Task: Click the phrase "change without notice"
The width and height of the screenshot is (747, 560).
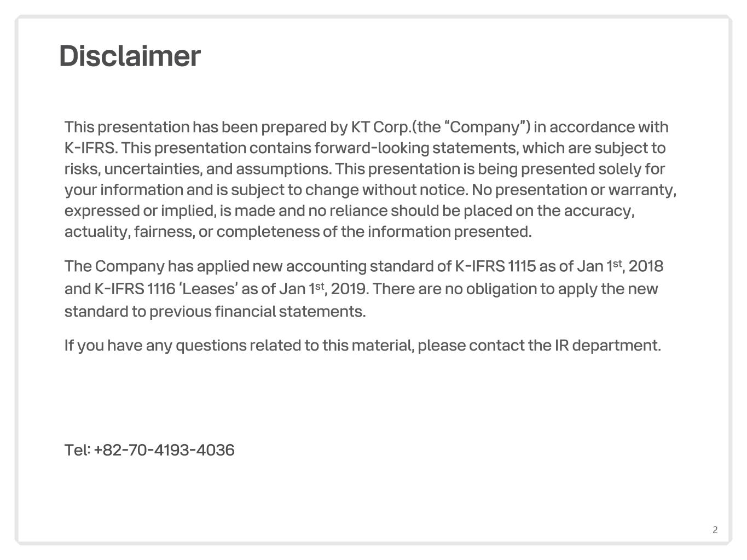Action: pos(386,190)
